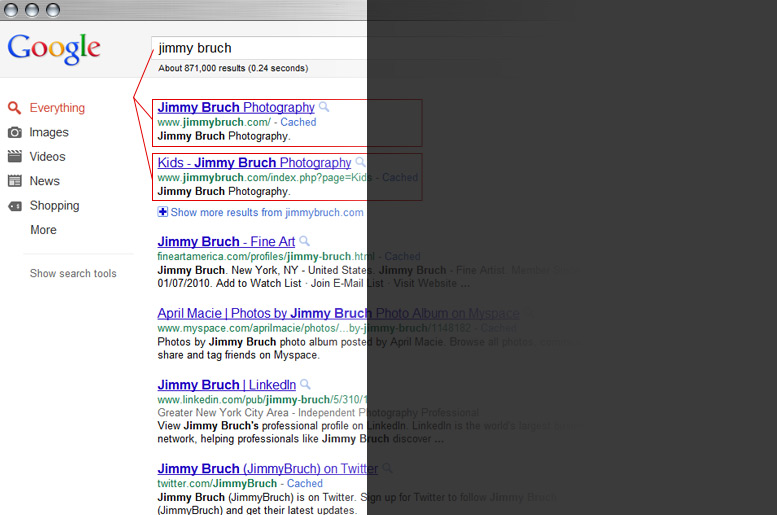The width and height of the screenshot is (777, 515).
Task: Expand the More search categories
Action: 44,230
